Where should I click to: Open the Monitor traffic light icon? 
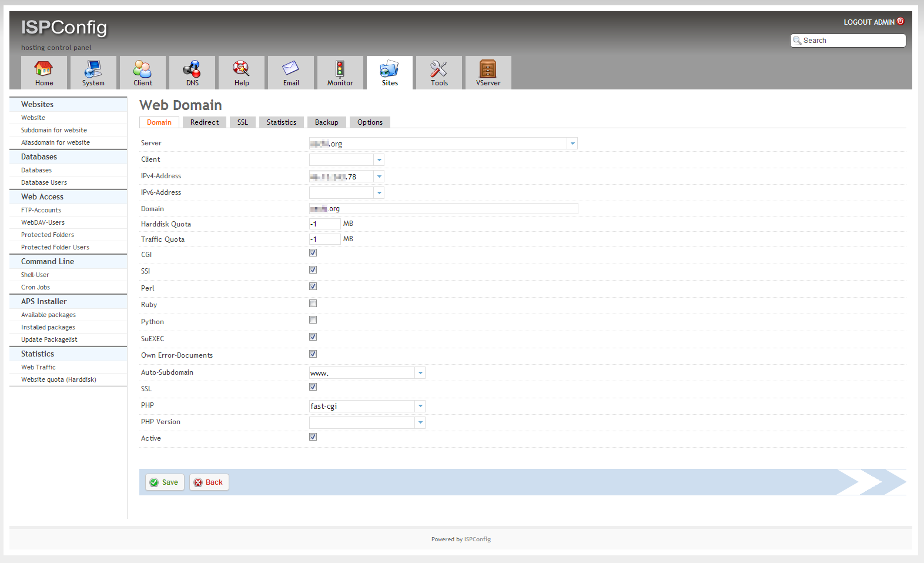pyautogui.click(x=340, y=69)
